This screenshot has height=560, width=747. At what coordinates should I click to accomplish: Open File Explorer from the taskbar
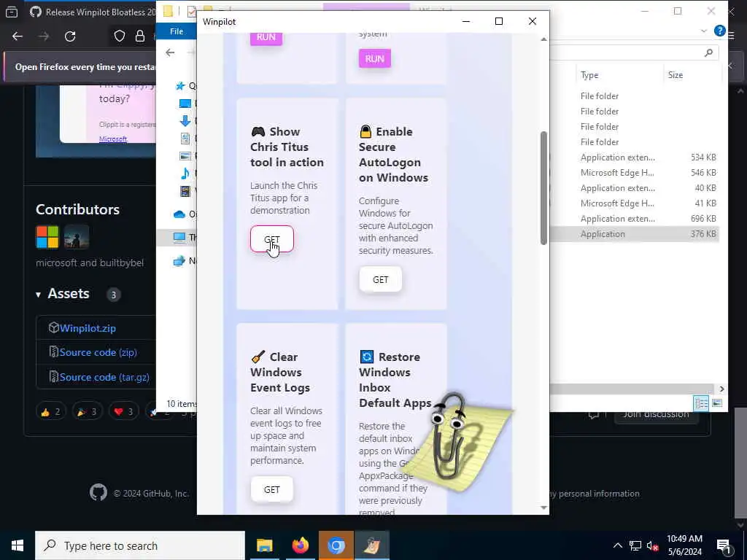264,545
